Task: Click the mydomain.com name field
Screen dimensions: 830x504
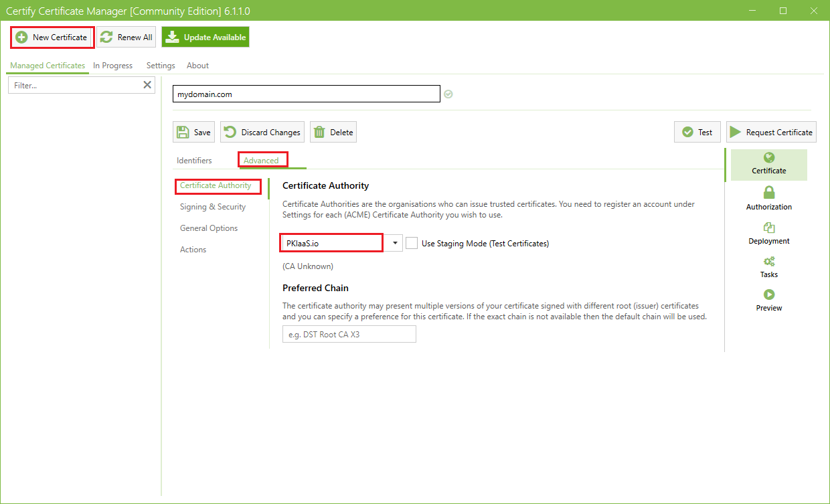Action: coord(306,94)
